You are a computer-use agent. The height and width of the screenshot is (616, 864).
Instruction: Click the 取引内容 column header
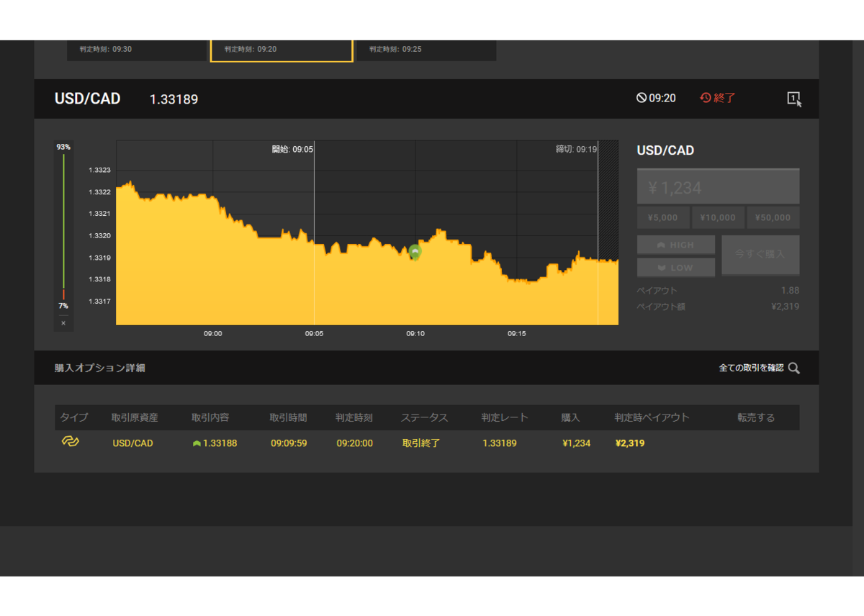coord(210,417)
